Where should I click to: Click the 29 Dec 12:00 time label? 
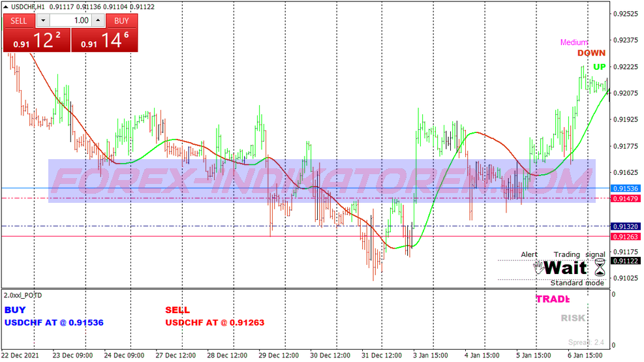tap(279, 355)
